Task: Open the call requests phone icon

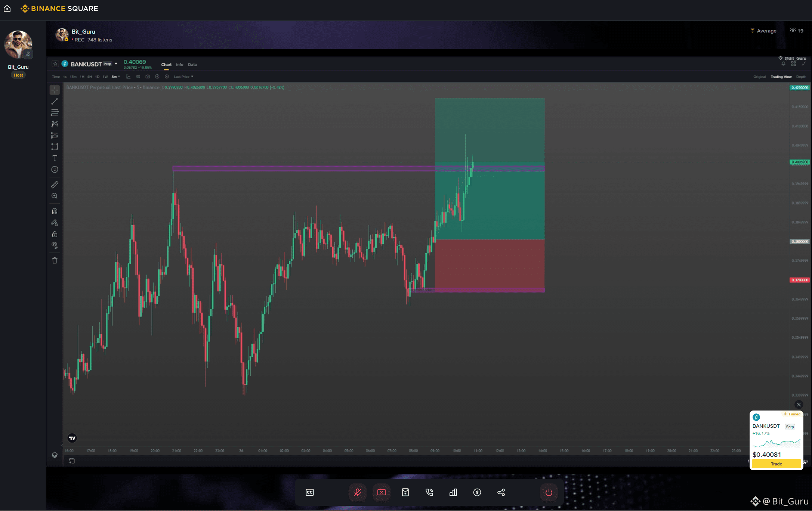Action: (x=429, y=492)
